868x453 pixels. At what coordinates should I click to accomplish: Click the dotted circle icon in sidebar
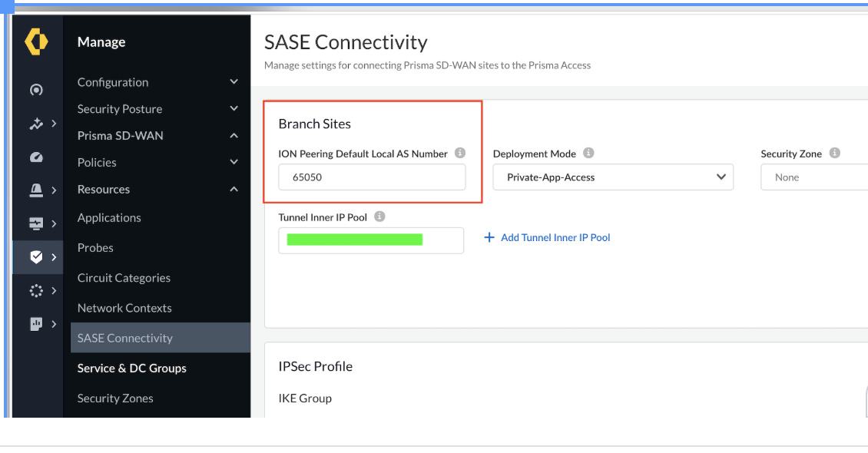point(36,291)
